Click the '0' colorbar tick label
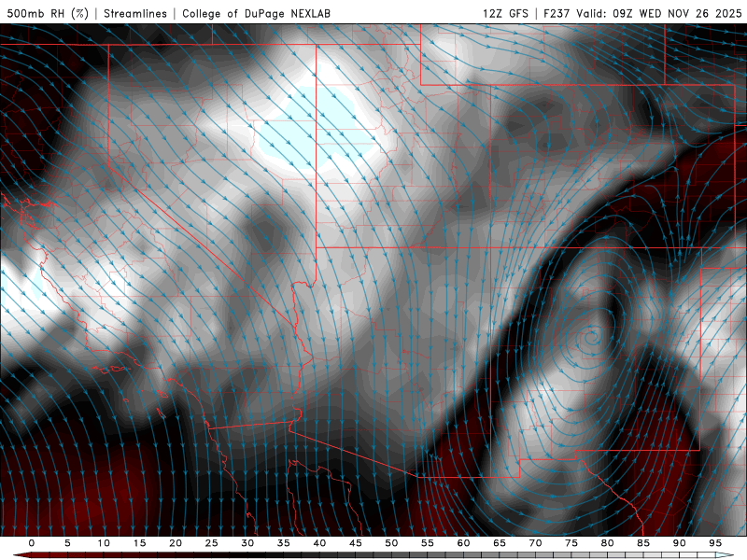This screenshot has width=747, height=560. (32, 543)
